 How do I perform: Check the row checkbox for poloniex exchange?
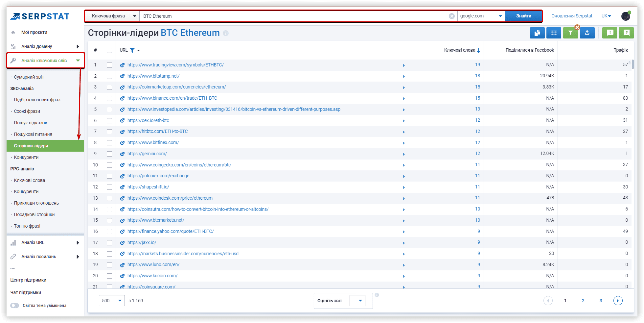tap(109, 176)
